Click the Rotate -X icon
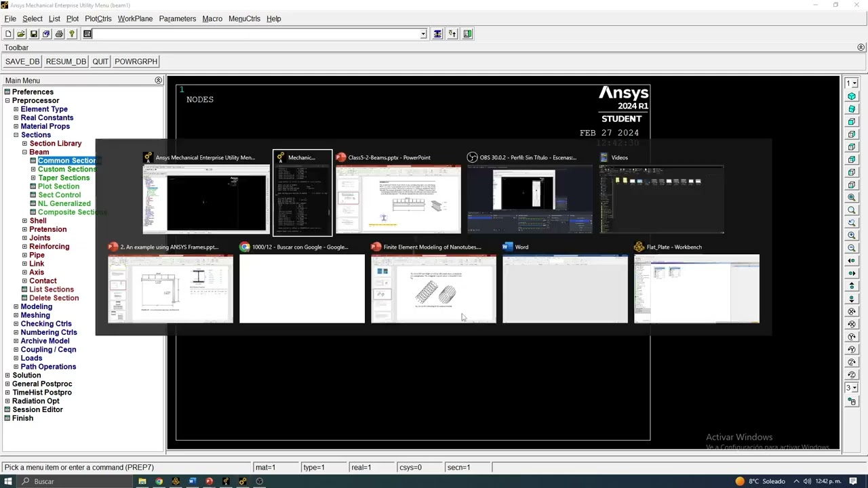868x488 pixels. coord(852,312)
